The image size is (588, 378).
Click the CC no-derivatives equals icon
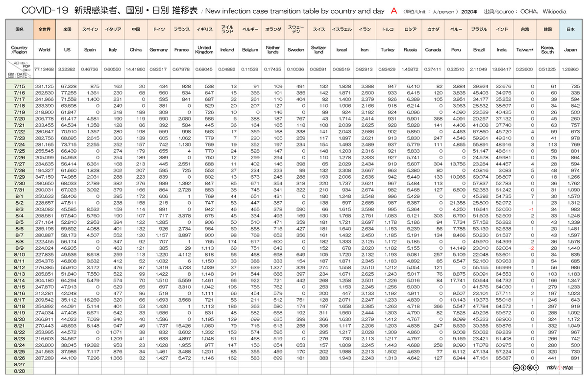[x=536, y=367]
